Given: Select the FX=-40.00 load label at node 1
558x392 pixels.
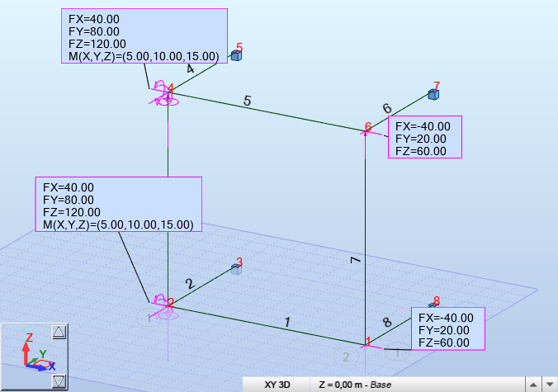Looking at the screenshot, I should coord(448,328).
